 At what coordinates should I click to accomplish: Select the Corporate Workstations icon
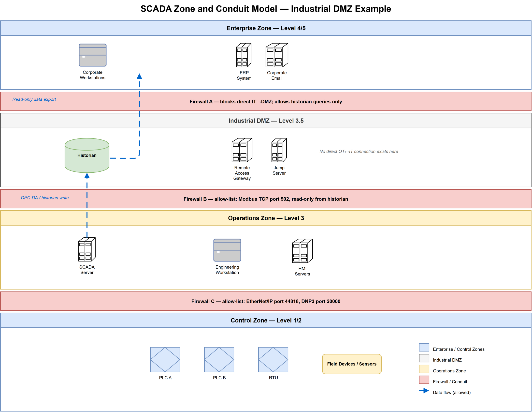pos(92,55)
